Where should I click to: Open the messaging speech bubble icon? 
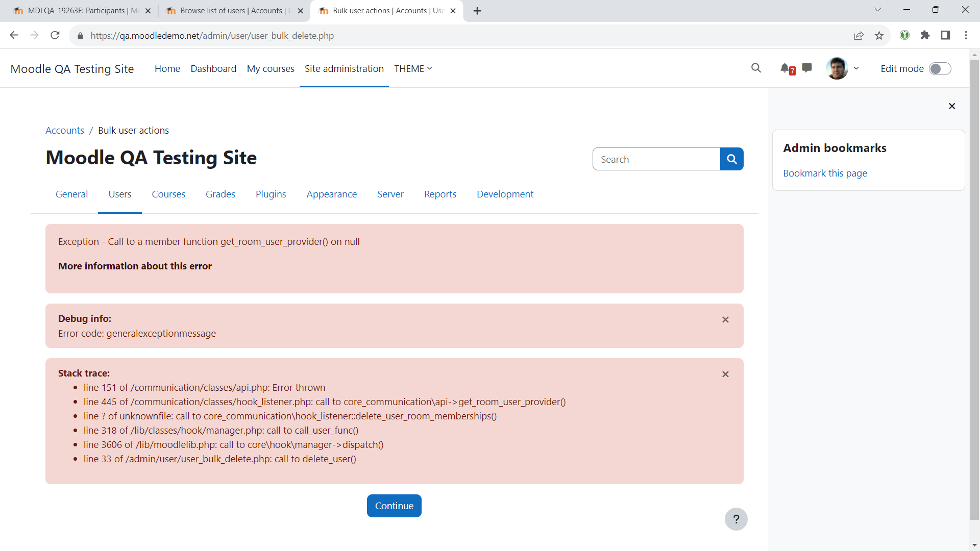(807, 68)
